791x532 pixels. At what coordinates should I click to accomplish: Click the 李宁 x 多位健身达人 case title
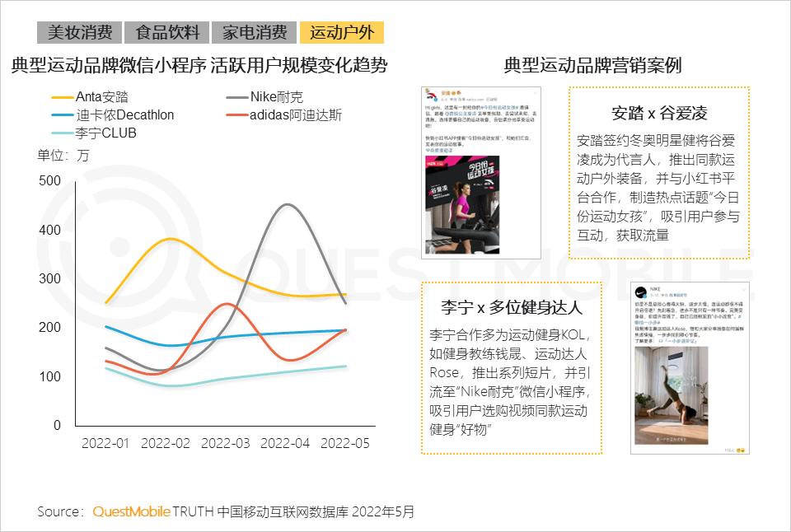[512, 307]
